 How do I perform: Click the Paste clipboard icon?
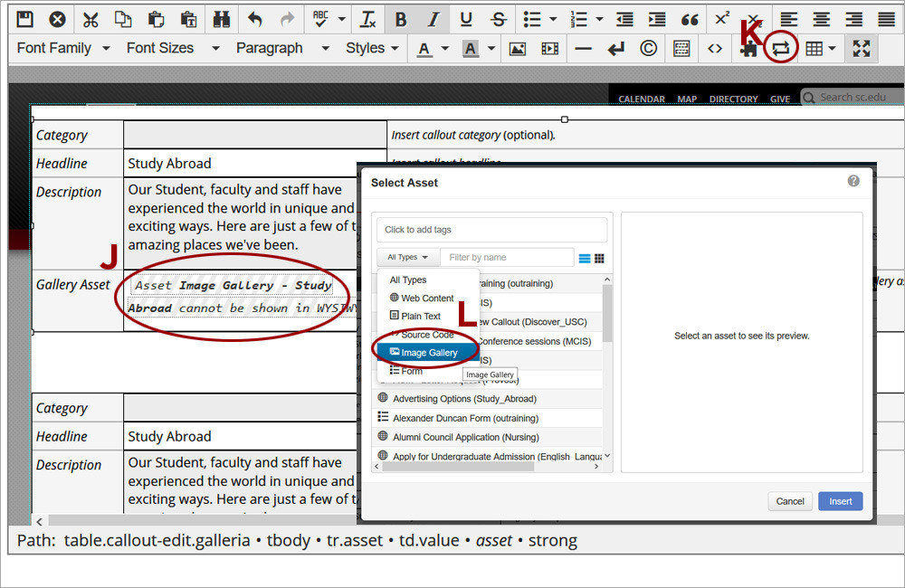(x=156, y=20)
